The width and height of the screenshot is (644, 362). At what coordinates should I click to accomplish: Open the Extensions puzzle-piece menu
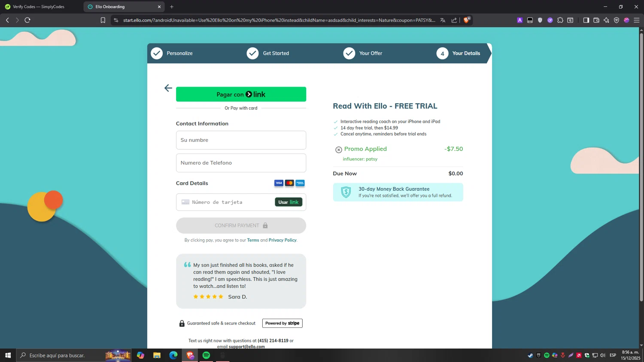[x=560, y=20]
